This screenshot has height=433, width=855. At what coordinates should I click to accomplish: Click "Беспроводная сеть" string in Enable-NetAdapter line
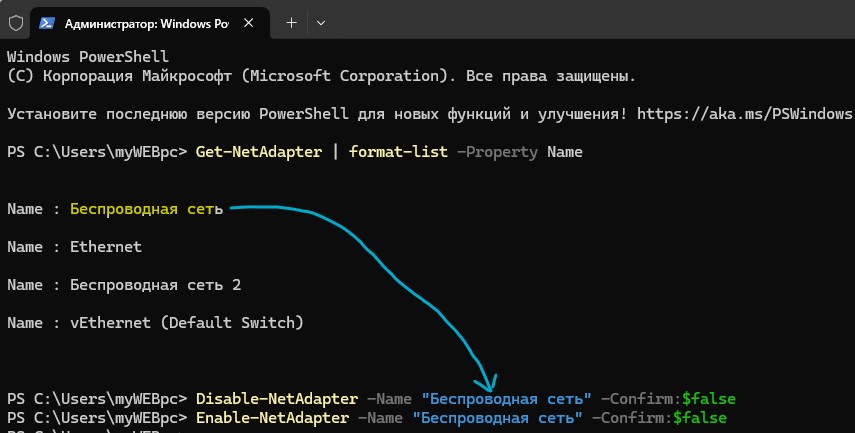[x=497, y=418]
